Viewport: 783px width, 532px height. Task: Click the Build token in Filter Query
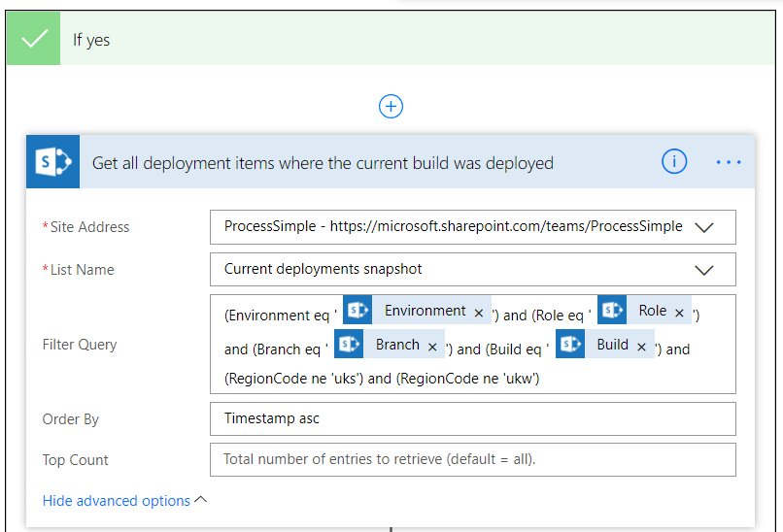(x=612, y=346)
